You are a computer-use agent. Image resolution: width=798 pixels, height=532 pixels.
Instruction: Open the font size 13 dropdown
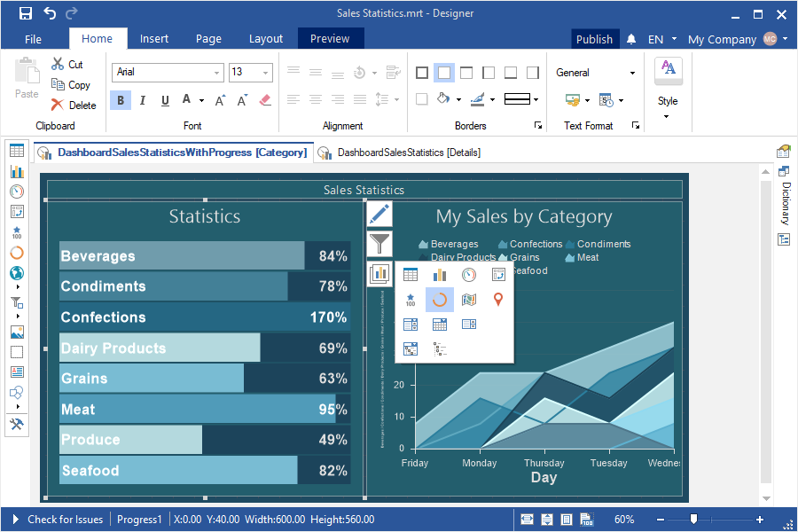click(x=265, y=73)
